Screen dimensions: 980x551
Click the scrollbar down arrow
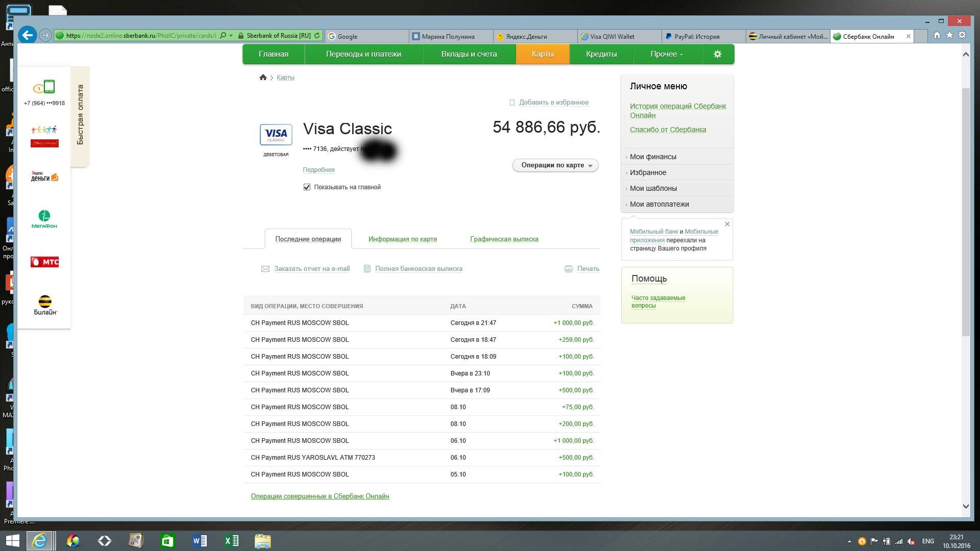[x=966, y=507]
